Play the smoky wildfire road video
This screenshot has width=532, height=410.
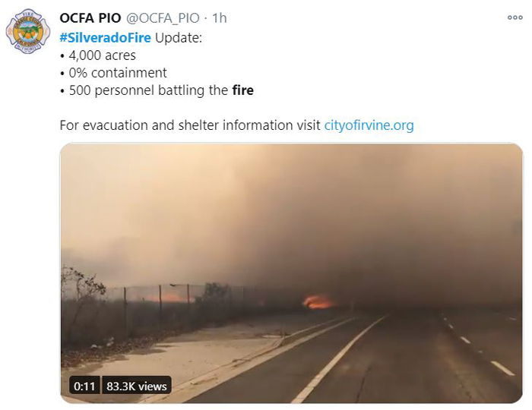pos(291,273)
